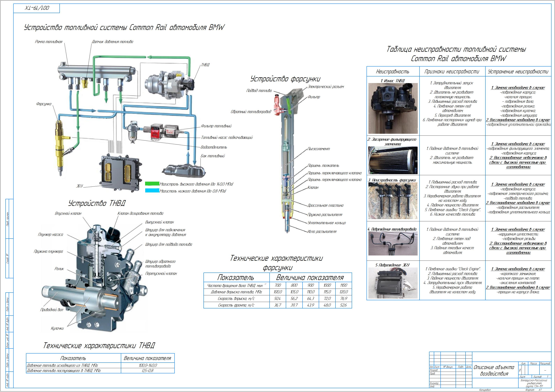Click the 'Перепускной клапан' label
Viewport: 555px width, 392px height.
161,273
